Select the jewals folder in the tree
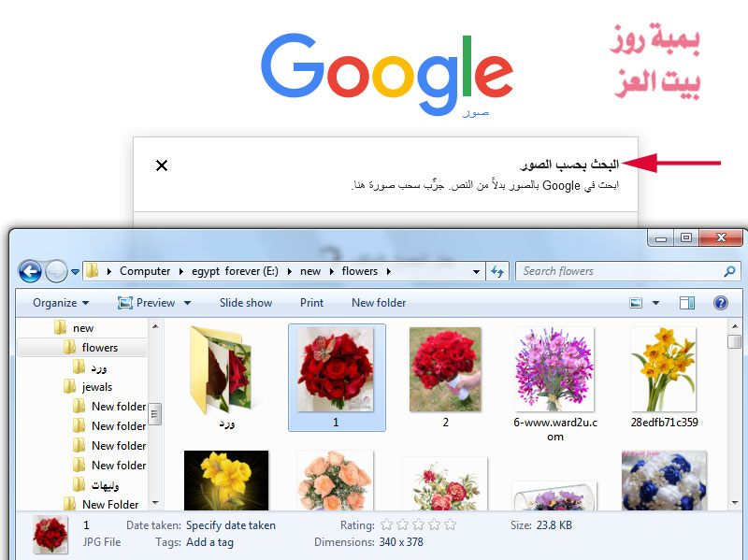 pyautogui.click(x=88, y=387)
